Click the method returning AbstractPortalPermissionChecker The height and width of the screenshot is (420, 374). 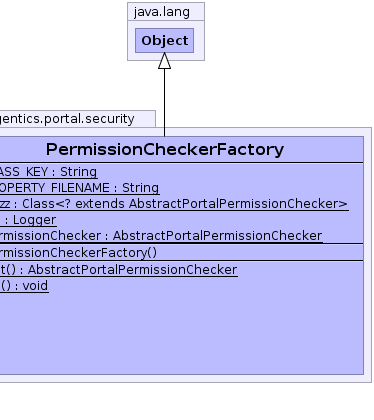118,269
